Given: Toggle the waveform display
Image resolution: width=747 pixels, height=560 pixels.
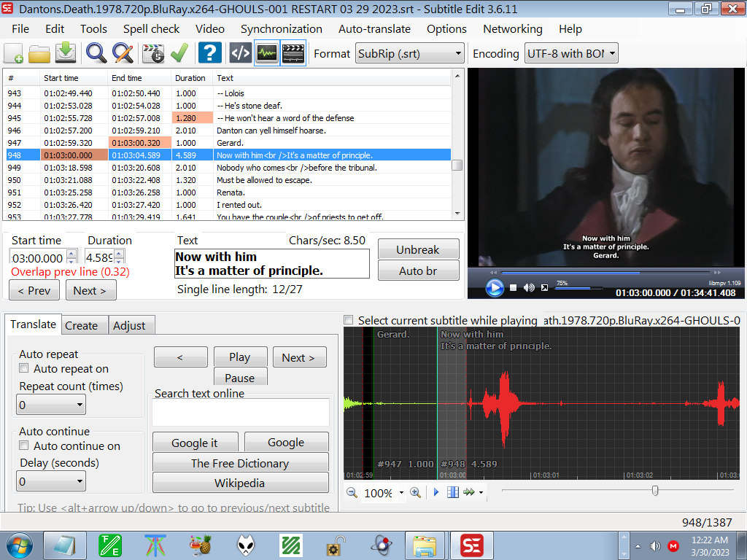Looking at the screenshot, I should [267, 52].
